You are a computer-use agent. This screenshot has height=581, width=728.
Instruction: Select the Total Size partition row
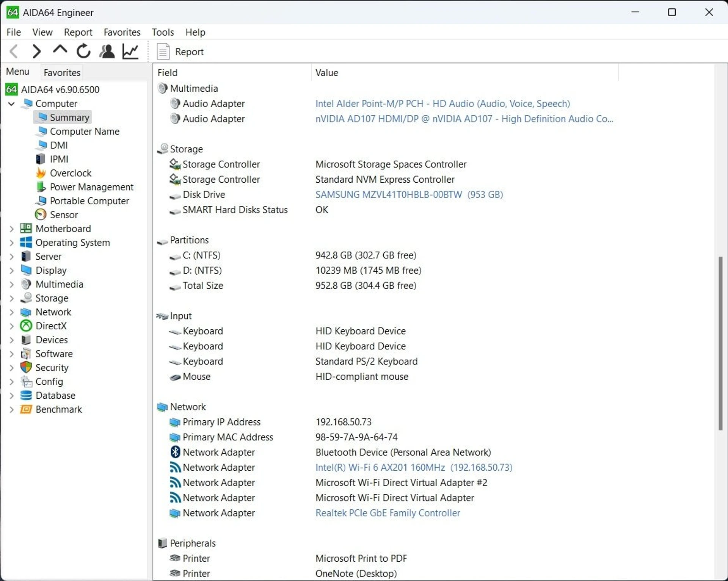point(293,286)
